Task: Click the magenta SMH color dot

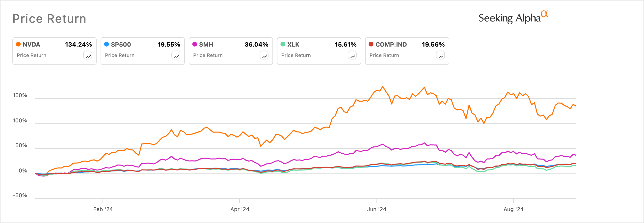Action: 195,44
